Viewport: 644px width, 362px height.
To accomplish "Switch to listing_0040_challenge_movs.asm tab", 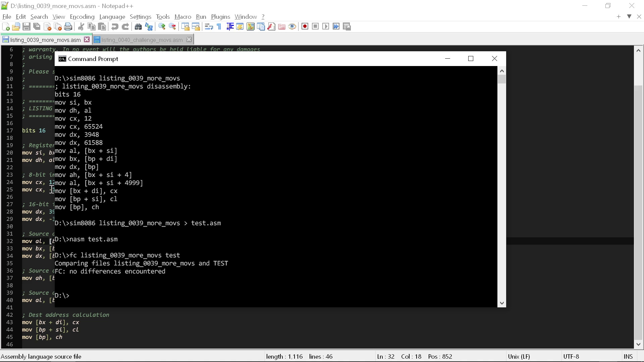I will [142, 40].
